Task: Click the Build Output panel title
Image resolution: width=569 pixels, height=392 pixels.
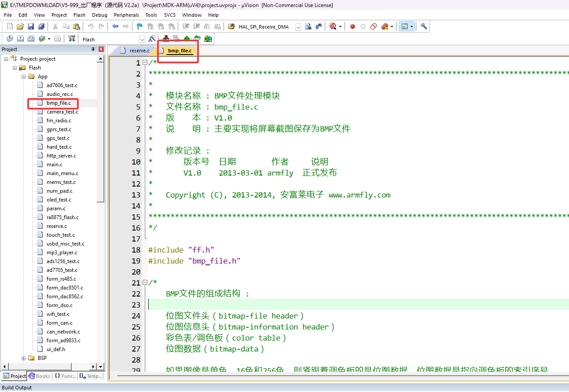Action: [17, 388]
